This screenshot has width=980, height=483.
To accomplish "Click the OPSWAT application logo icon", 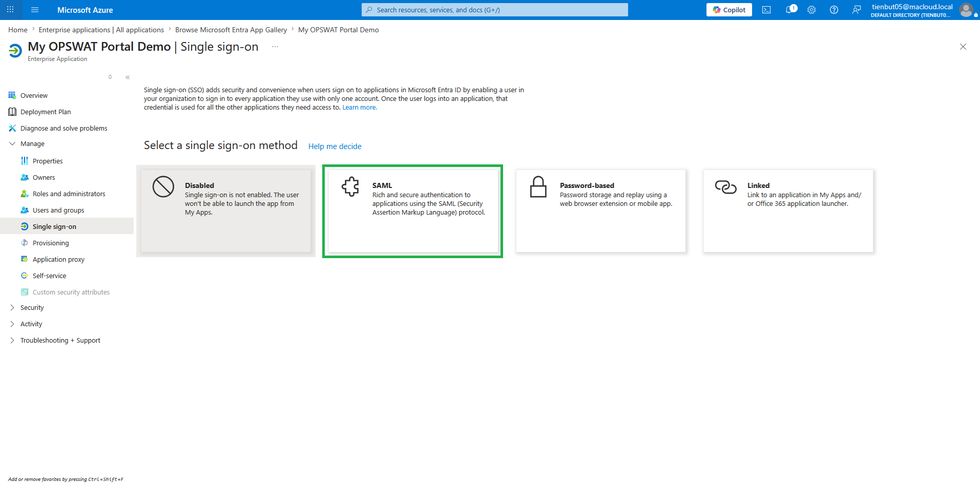I will [x=15, y=50].
